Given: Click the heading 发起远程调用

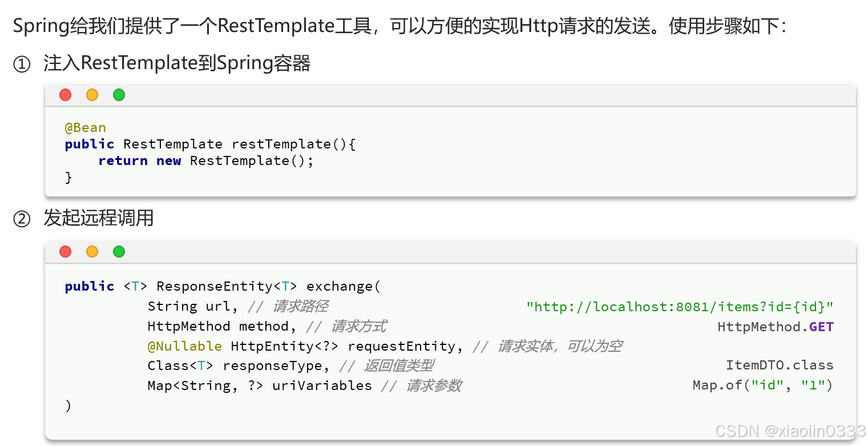Looking at the screenshot, I should (99, 218).
